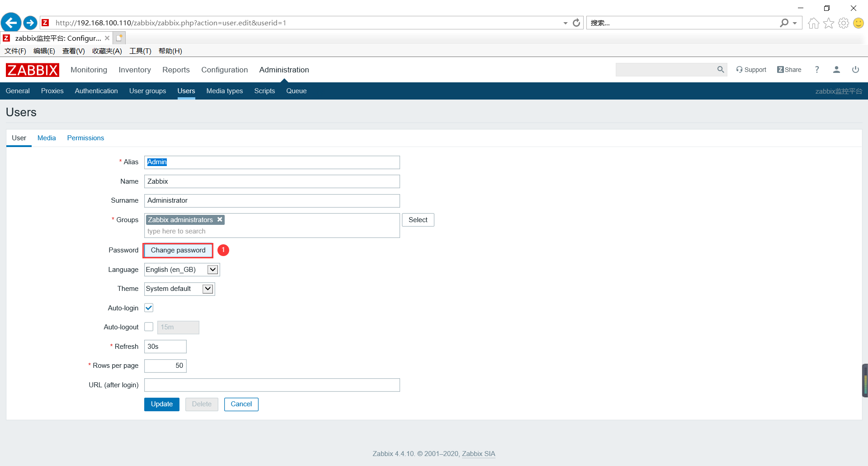Open the Support headset link
Screen dimensions: 868x466
[x=751, y=70]
